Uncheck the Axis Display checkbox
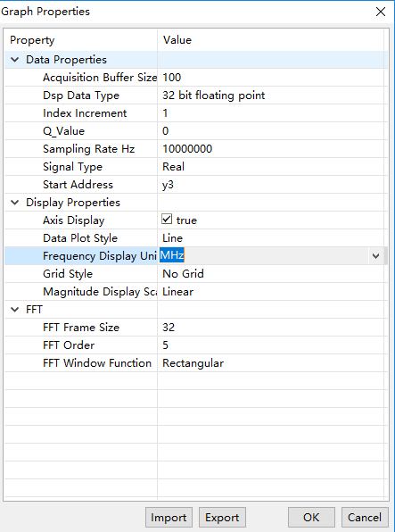 [167, 220]
